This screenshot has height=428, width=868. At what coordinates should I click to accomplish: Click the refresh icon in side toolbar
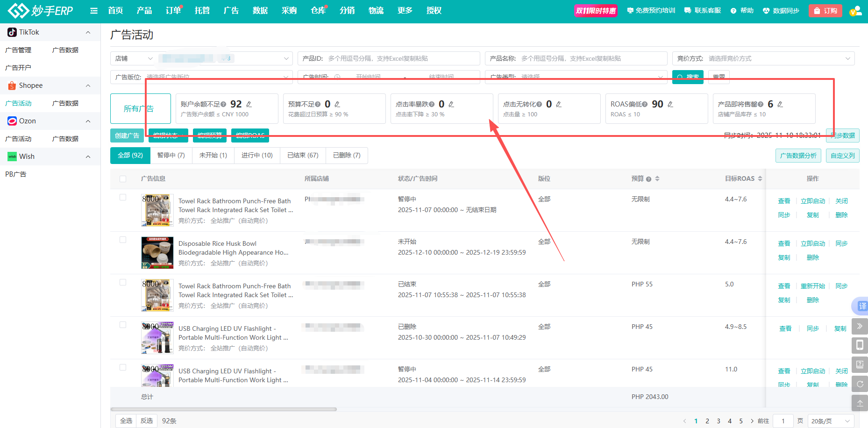tap(860, 384)
